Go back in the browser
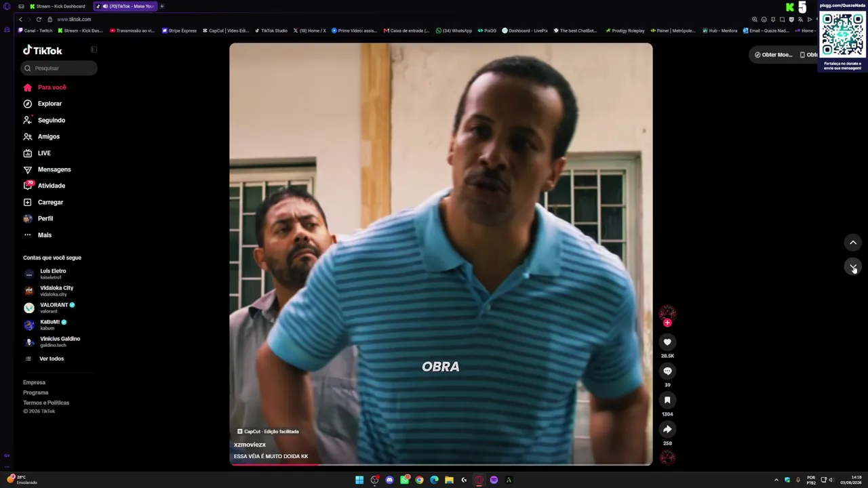 coord(20,20)
